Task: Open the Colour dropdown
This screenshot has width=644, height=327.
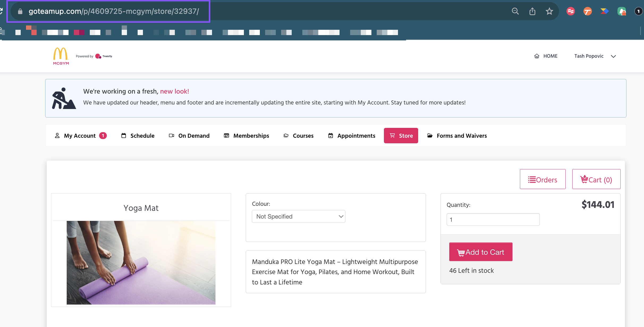Action: [298, 216]
